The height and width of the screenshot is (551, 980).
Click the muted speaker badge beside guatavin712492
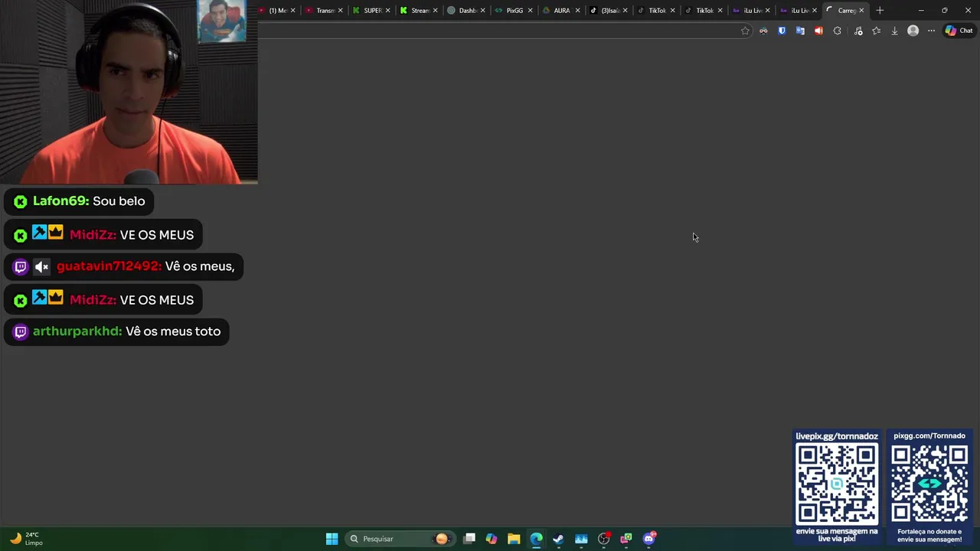(41, 266)
